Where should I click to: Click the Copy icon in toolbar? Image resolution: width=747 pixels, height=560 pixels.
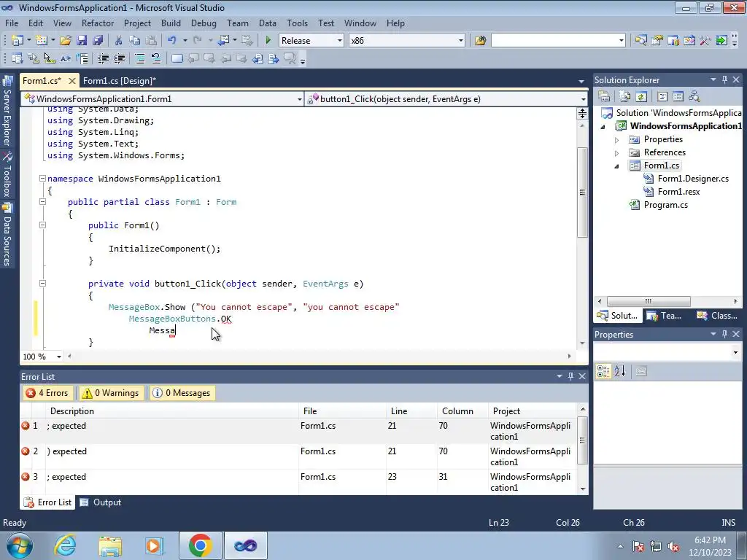pyautogui.click(x=135, y=41)
